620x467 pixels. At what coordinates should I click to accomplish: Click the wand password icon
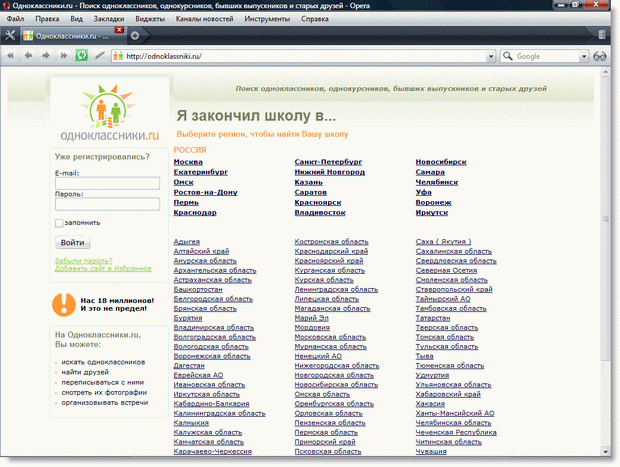[100, 55]
